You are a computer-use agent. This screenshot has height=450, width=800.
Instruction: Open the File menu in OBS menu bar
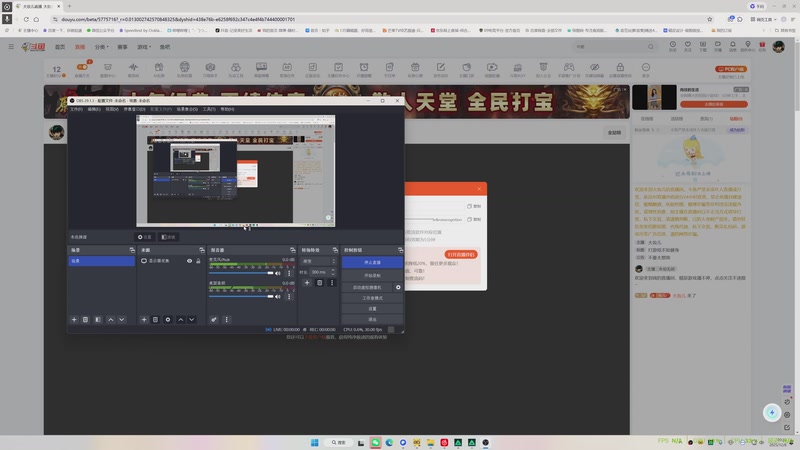click(x=76, y=109)
